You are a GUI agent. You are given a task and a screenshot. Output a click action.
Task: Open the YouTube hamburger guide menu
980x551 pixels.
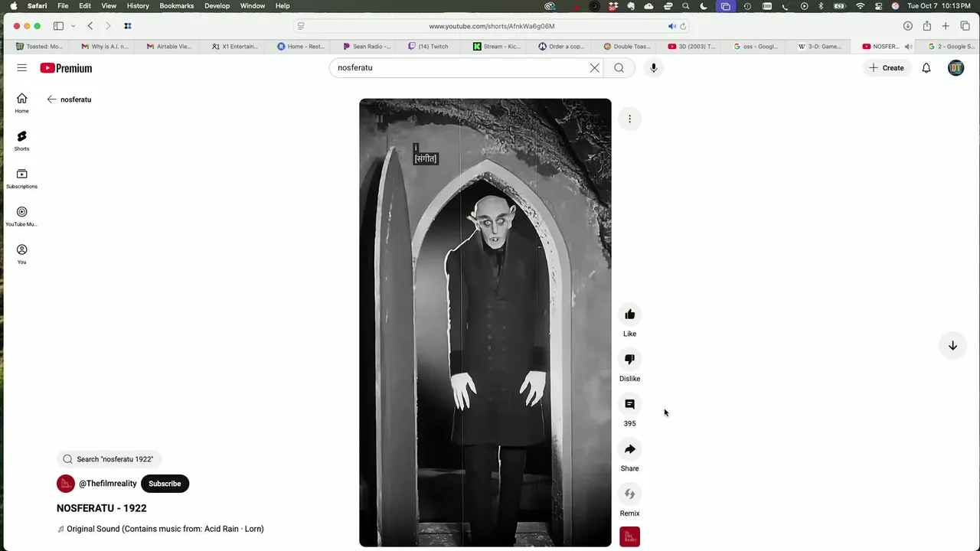click(x=21, y=68)
